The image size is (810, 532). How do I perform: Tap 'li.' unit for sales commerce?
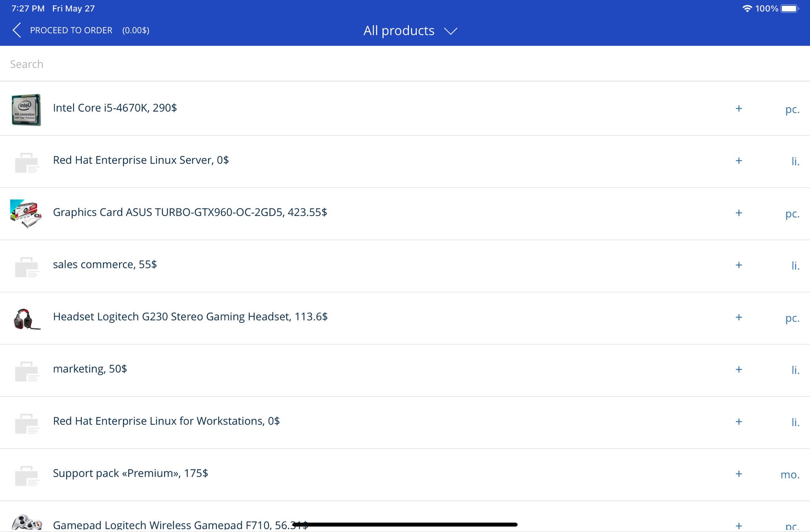pos(795,266)
